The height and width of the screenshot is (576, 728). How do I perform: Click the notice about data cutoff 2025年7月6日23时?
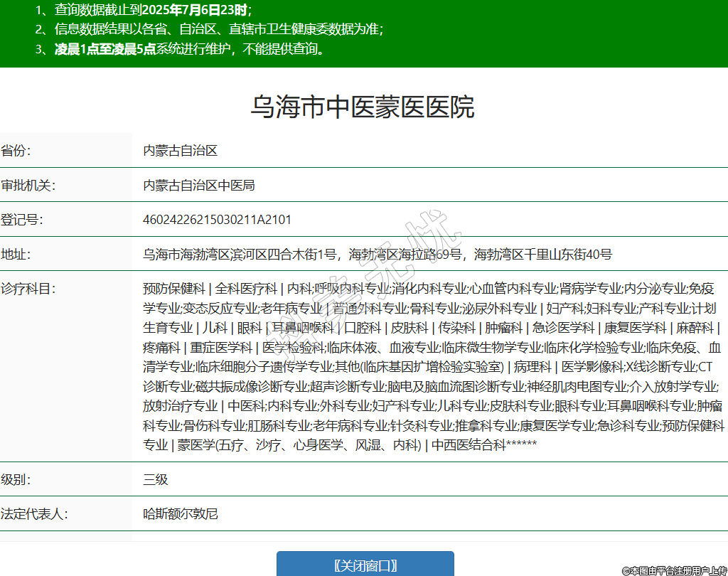pyautogui.click(x=153, y=10)
